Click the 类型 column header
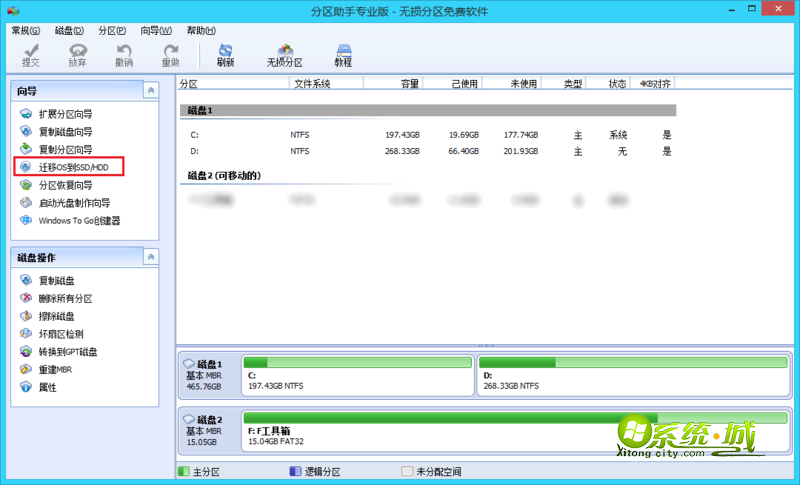Screen dimensions: 800x485 pyautogui.click(x=563, y=84)
